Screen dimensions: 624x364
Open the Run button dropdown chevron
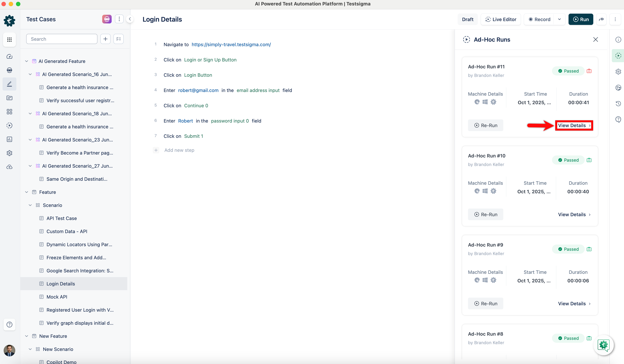point(560,19)
